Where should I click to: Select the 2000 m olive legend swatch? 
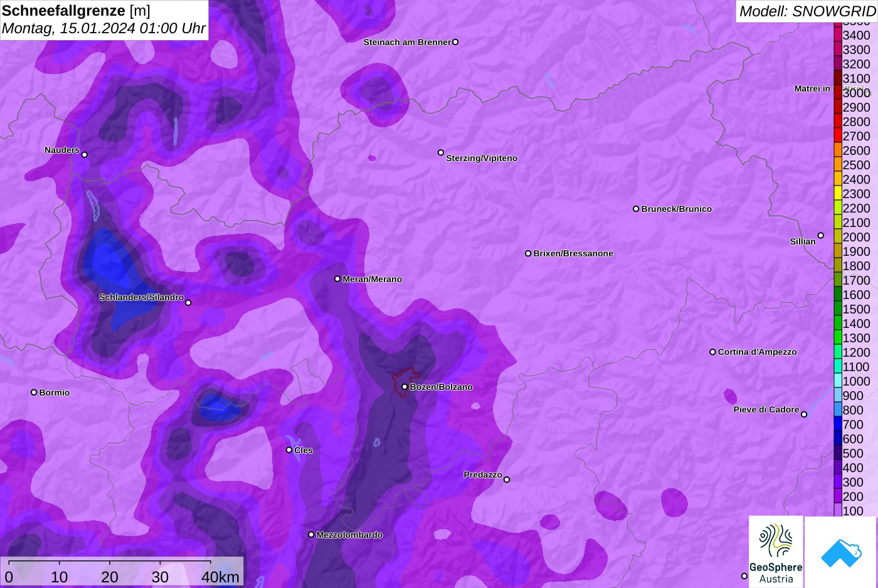838,237
